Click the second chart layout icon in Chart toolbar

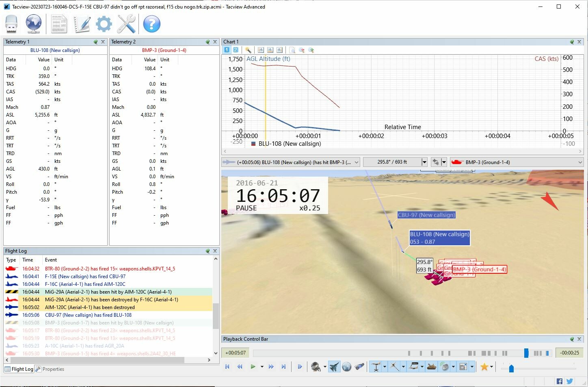270,50
